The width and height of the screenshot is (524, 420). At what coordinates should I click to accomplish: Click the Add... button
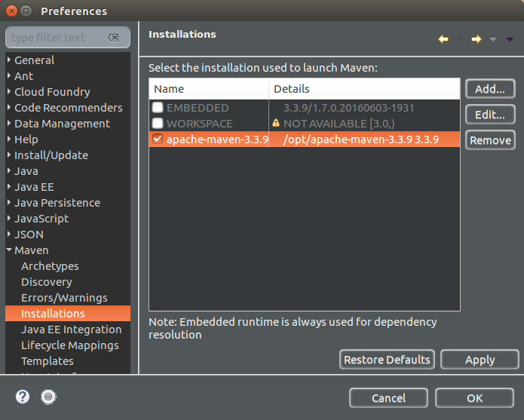point(490,89)
